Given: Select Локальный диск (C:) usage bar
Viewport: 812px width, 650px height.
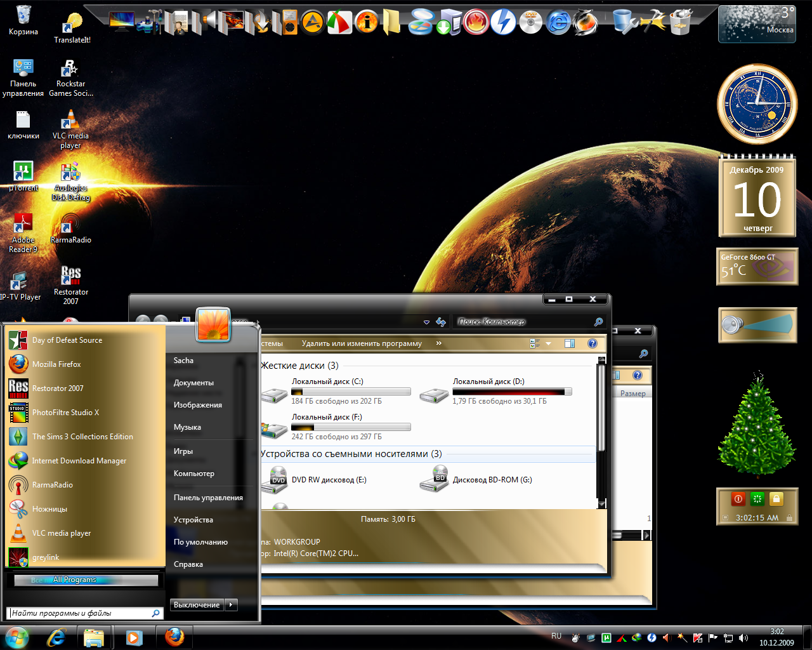Looking at the screenshot, I should 351,392.
